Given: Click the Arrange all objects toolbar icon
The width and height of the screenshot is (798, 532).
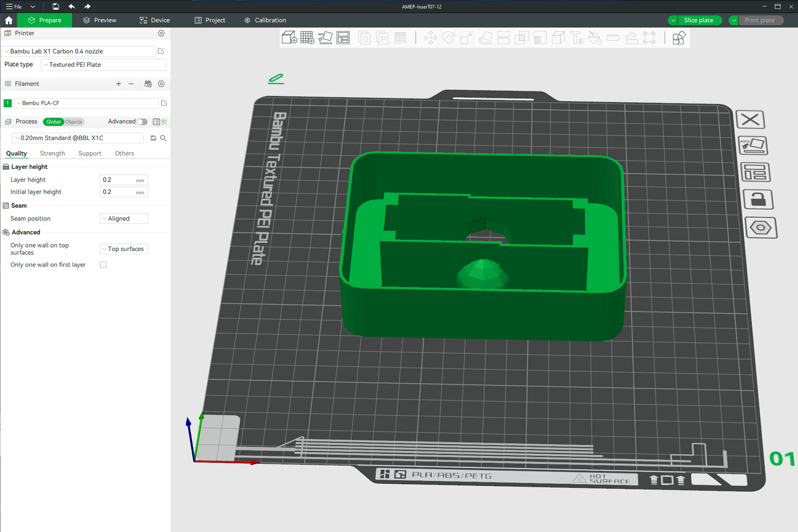Looking at the screenshot, I should click(343, 38).
